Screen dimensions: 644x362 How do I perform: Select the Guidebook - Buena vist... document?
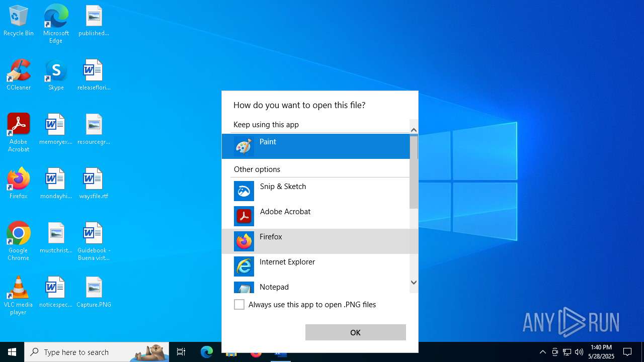pyautogui.click(x=94, y=241)
